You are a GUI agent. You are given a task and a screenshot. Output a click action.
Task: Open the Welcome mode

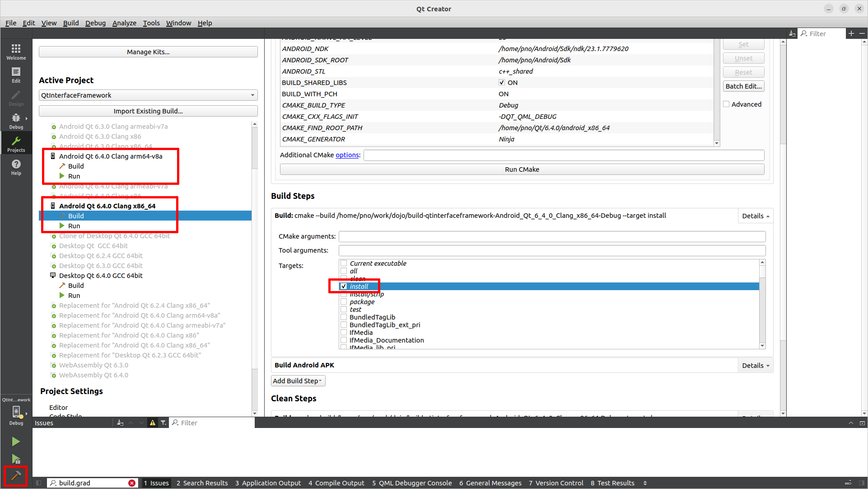point(16,51)
